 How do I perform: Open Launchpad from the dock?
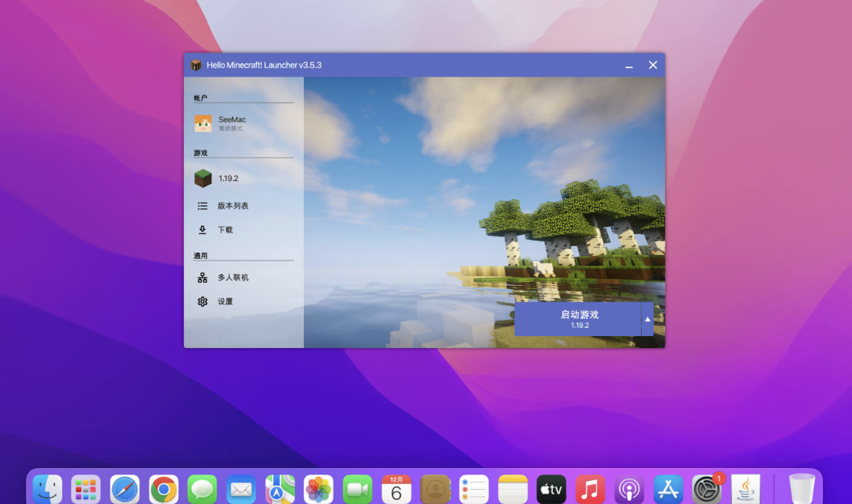click(x=85, y=489)
